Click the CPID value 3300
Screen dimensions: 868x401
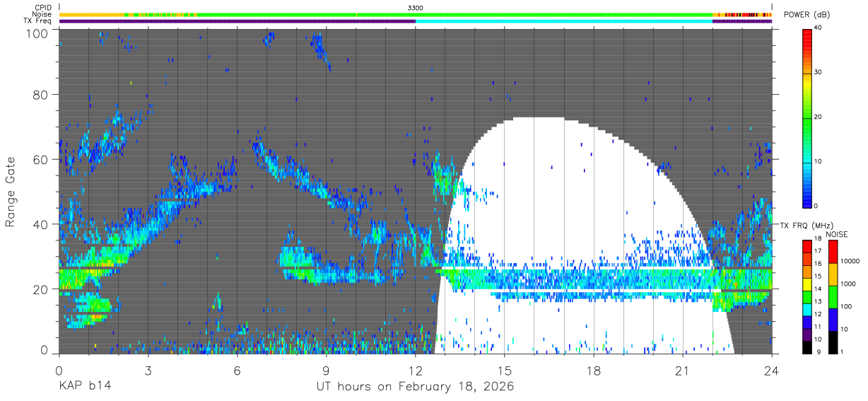[x=416, y=8]
